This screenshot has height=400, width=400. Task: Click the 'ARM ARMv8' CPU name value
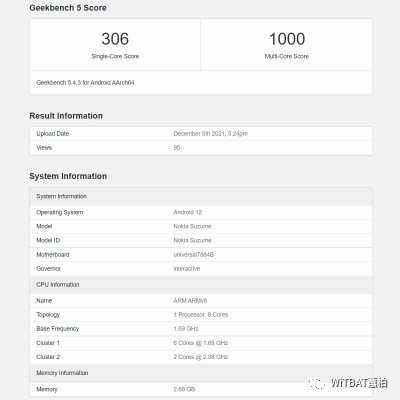[190, 301]
